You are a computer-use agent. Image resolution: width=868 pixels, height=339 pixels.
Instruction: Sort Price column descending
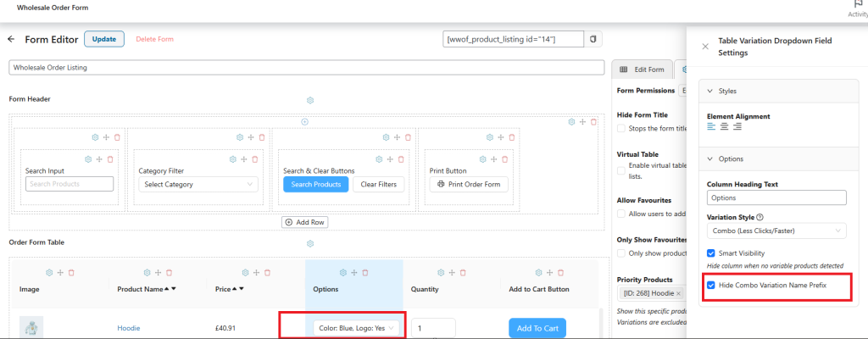(x=242, y=289)
